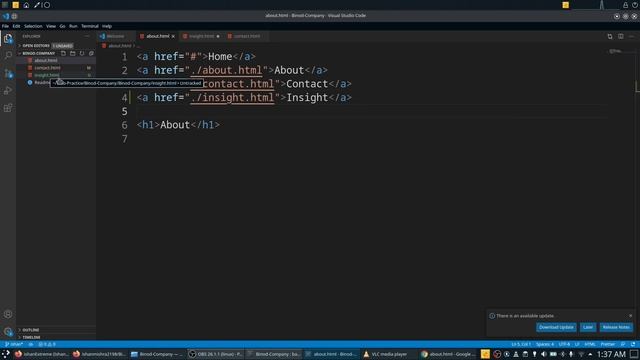Screen dimensions: 640x360
Task: Refresh the Explorer file tree
Action: (x=82, y=53)
